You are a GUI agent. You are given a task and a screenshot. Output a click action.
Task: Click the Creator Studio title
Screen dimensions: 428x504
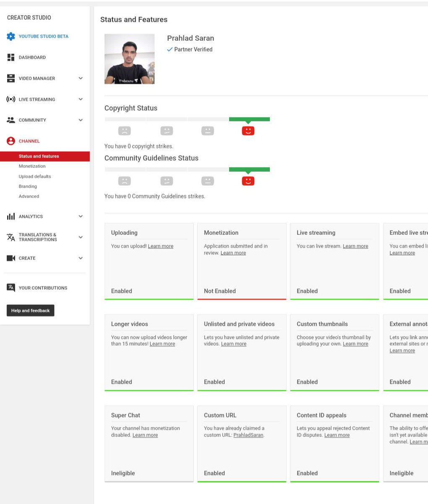click(x=29, y=18)
